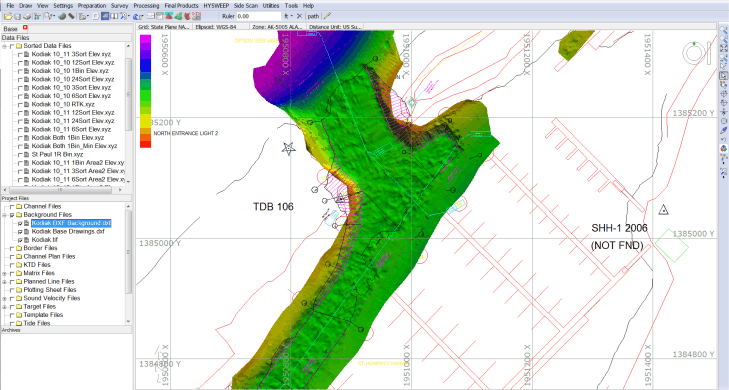
Task: Uncheck Kodiak DXF Background.dxf checkbox
Action: pyautogui.click(x=20, y=223)
